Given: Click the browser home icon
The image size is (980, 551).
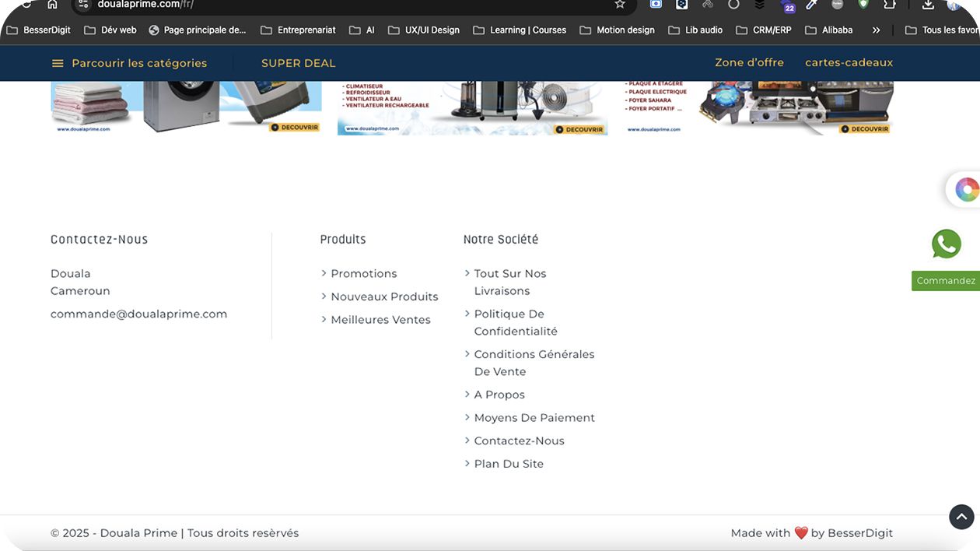Looking at the screenshot, I should (52, 5).
